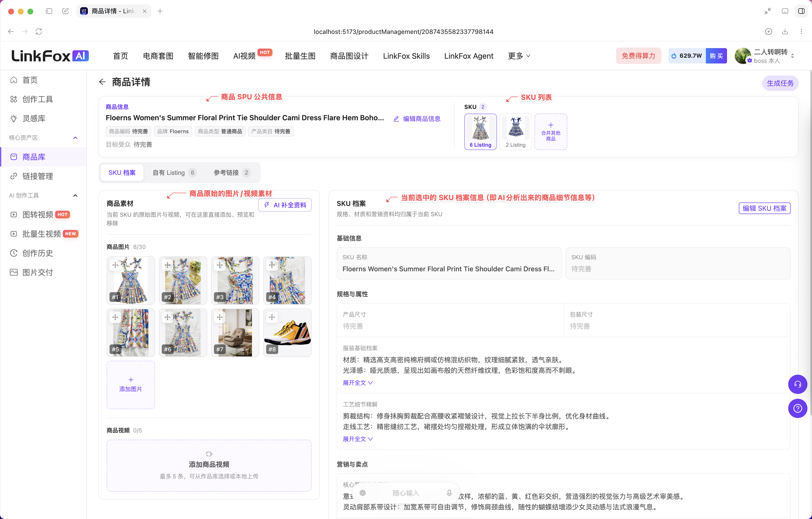Click the move handle icon on image #8

coord(272,317)
